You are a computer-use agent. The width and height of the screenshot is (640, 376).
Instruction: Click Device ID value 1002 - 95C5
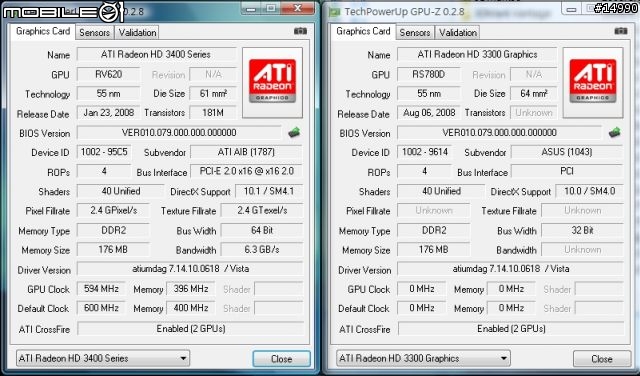coord(104,152)
